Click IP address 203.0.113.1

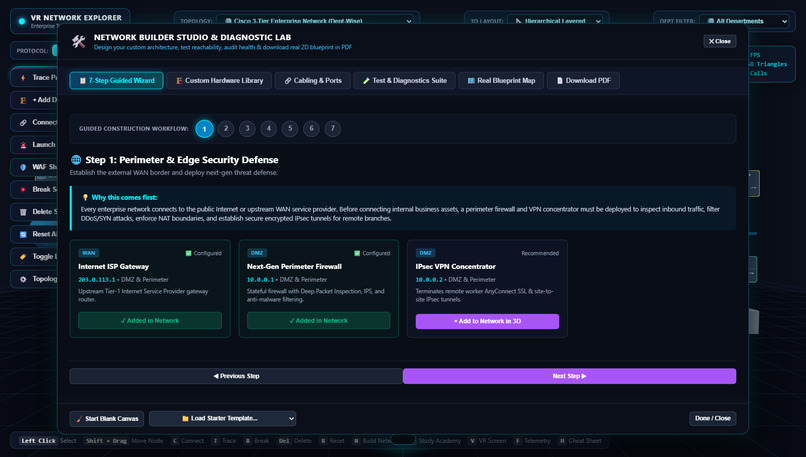97,280
